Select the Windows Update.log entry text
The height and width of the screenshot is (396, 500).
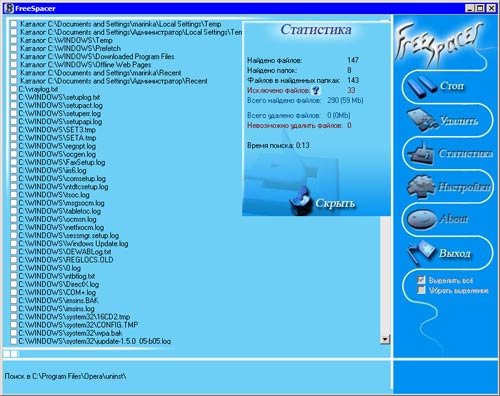(x=73, y=244)
